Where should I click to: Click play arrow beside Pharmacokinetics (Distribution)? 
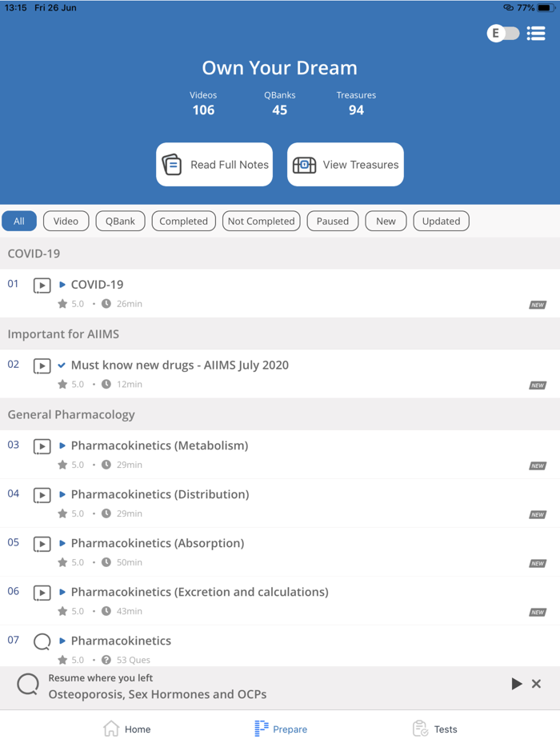pyautogui.click(x=62, y=494)
